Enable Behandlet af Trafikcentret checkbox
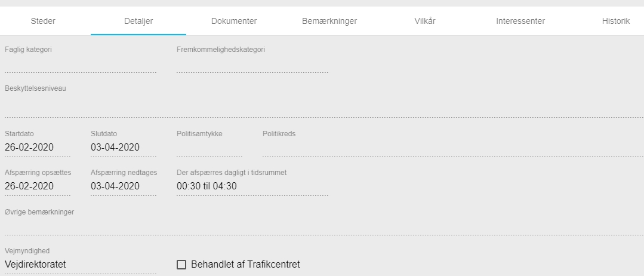 182,265
